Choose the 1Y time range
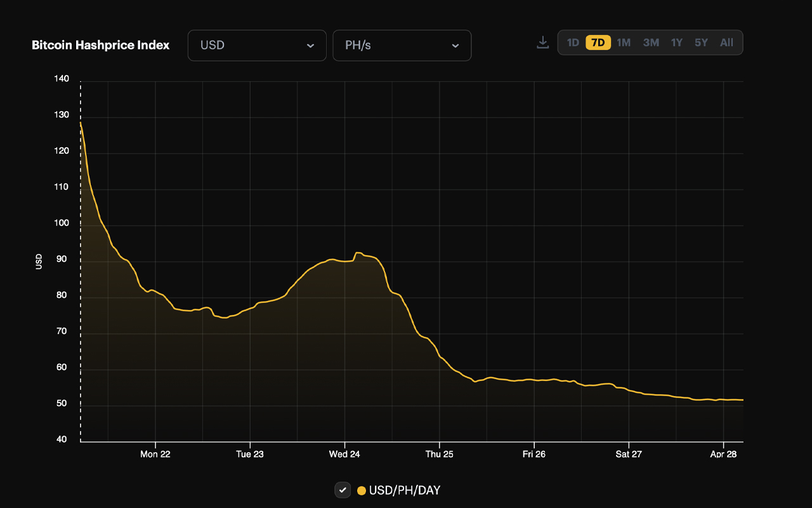 pos(677,43)
